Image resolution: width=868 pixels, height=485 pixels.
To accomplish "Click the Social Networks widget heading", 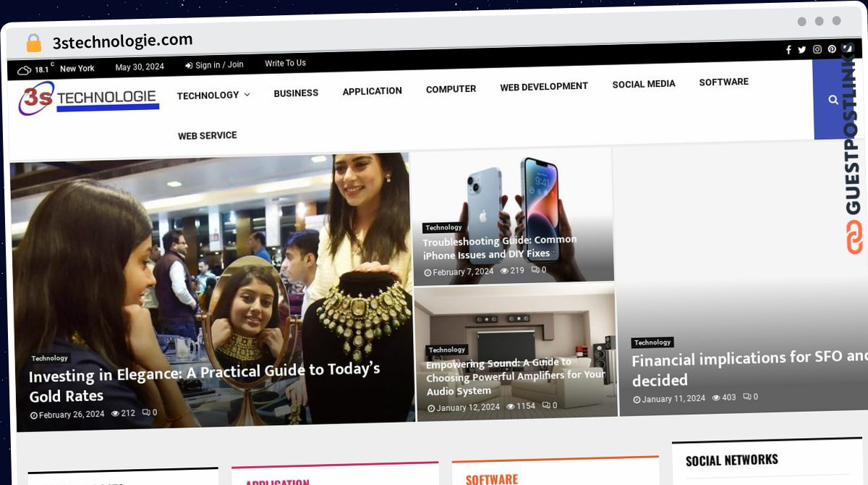I will click(732, 460).
